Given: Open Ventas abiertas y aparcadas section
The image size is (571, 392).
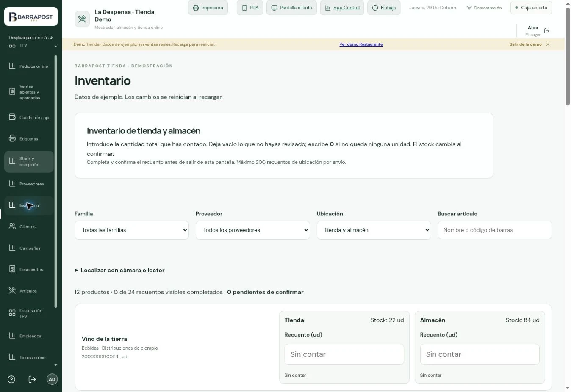Looking at the screenshot, I should pos(29,92).
